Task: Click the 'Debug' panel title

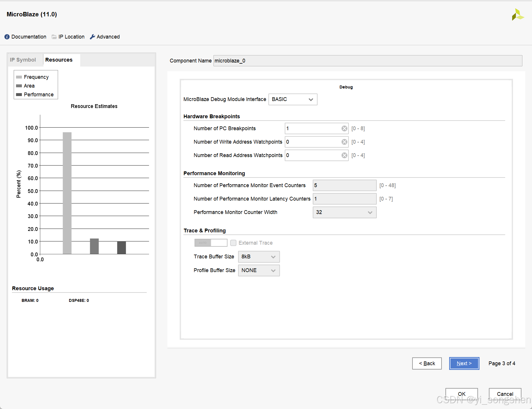Action: point(346,87)
